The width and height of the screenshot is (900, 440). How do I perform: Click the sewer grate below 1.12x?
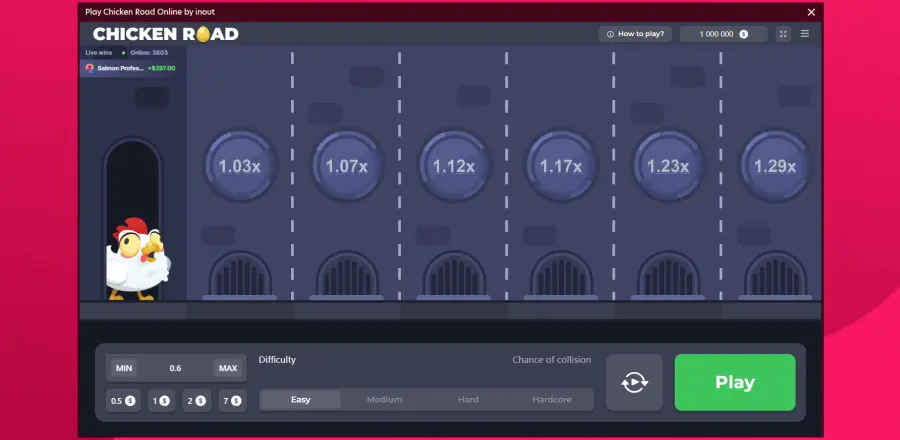click(x=454, y=276)
